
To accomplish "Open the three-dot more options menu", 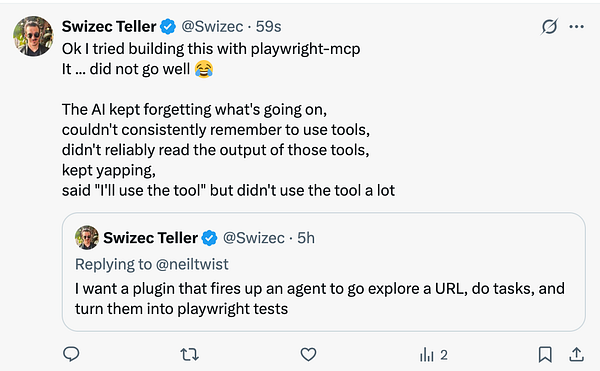I will point(576,27).
